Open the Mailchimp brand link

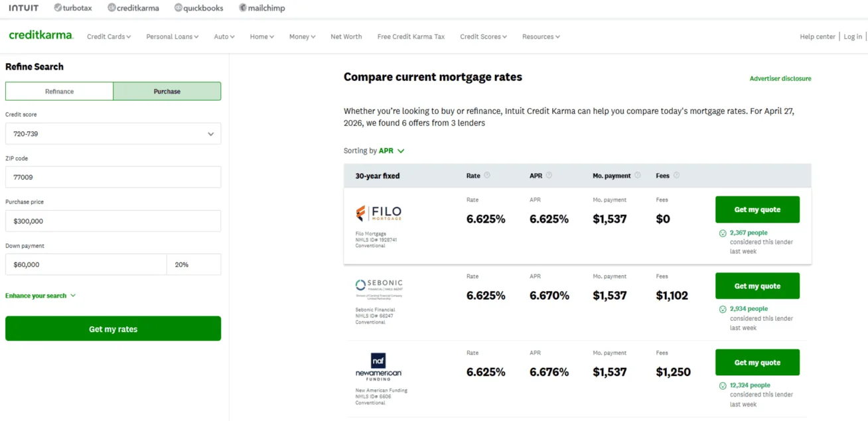[261, 8]
